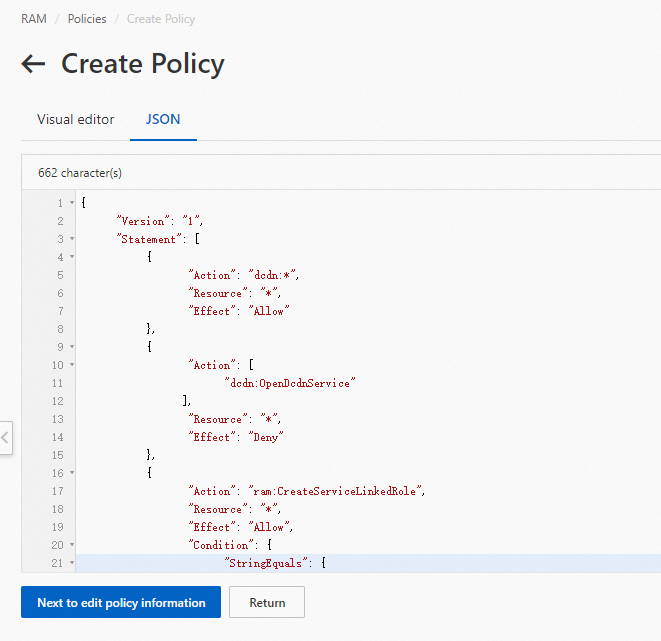This screenshot has height=641, width=661.
Task: Click line number 8 in the gutter
Action: [60, 329]
